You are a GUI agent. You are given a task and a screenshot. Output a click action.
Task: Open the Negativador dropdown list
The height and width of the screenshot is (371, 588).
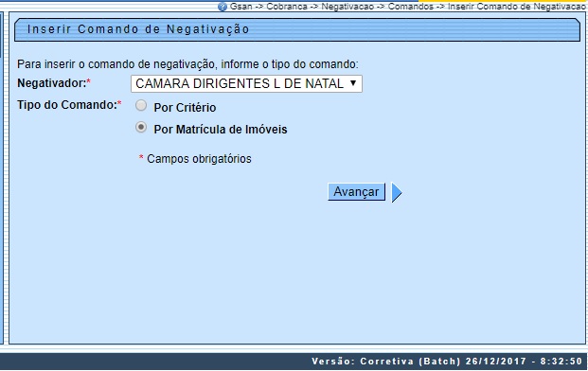coord(246,83)
